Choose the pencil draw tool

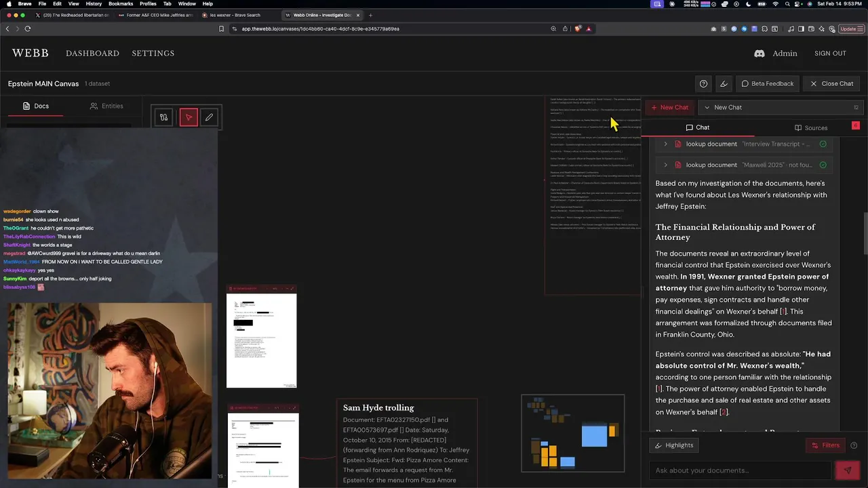pos(209,117)
